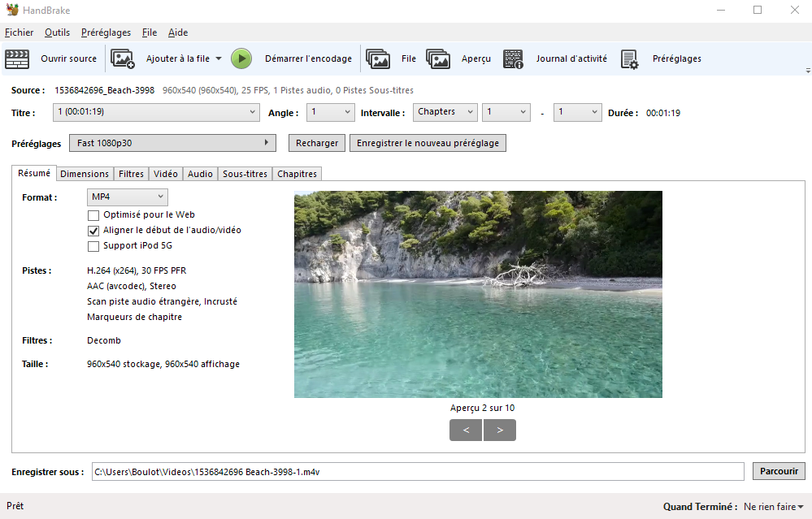This screenshot has width=812, height=519.
Task: Expand the Intervalle Chapters dropdown
Action: coord(445,112)
